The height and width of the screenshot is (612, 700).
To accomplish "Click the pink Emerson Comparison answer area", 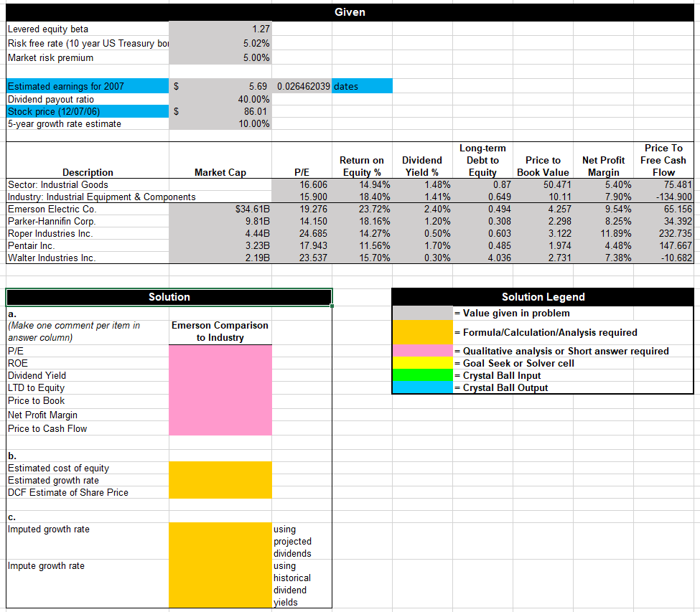I will tap(220, 391).
